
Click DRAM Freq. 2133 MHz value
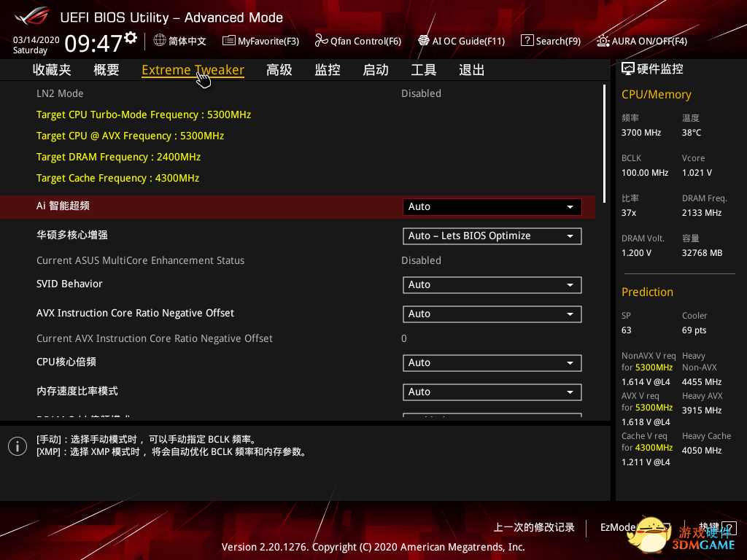pyautogui.click(x=701, y=213)
